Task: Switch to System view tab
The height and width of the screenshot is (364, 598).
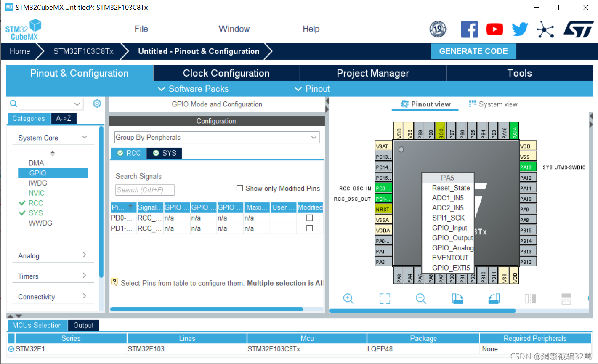Action: [x=493, y=104]
